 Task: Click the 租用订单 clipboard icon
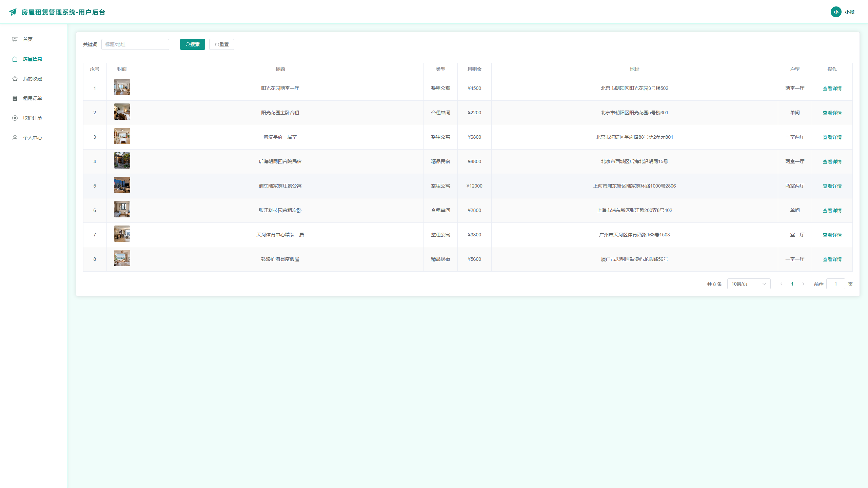point(15,98)
